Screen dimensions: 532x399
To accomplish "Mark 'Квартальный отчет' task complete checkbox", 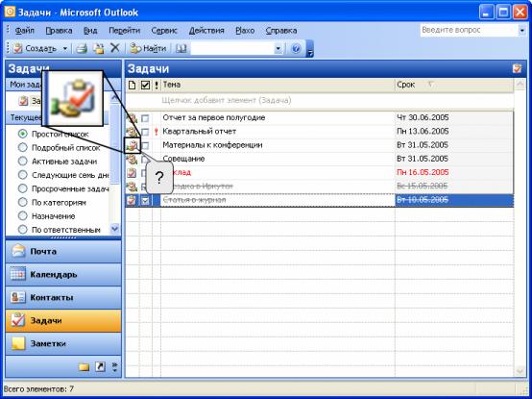I will (x=145, y=132).
